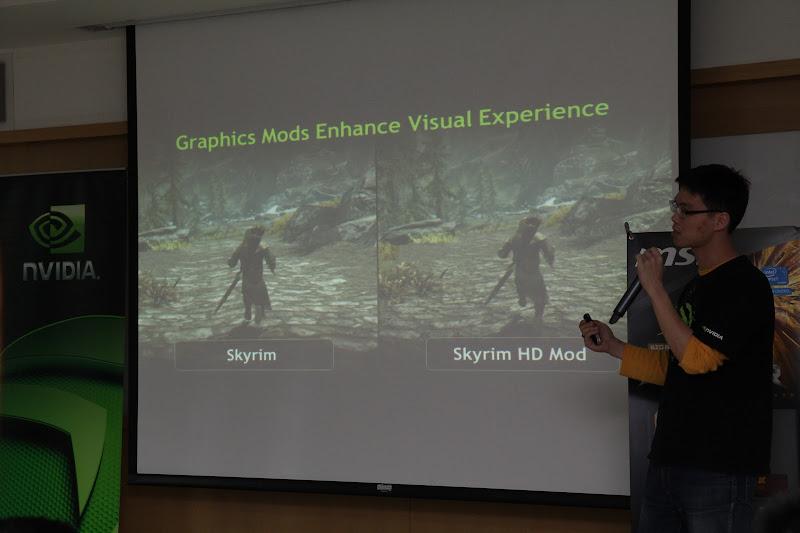Click the slide title "Graphics Mods Enhance Visual Experience"
This screenshot has height=533, width=800.
point(392,126)
